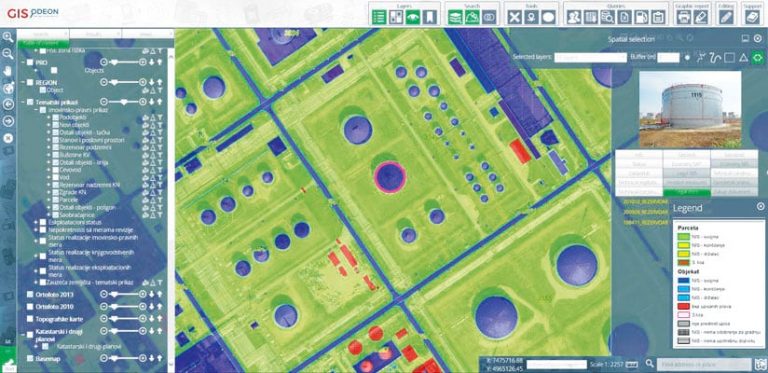This screenshot has width=768, height=373.
Task: Go to previous map extent arrow
Action: click(8, 104)
